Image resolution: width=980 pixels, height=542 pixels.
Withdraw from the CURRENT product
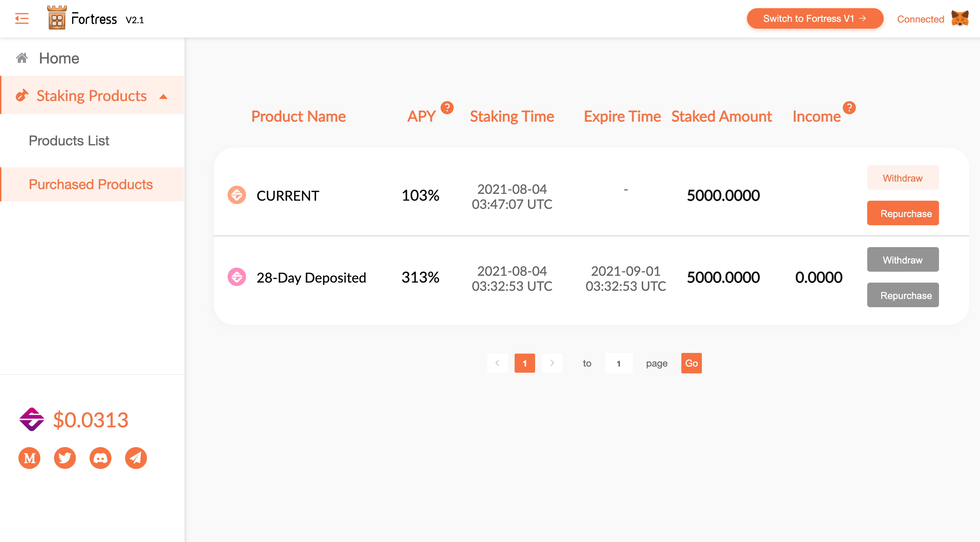pyautogui.click(x=902, y=178)
